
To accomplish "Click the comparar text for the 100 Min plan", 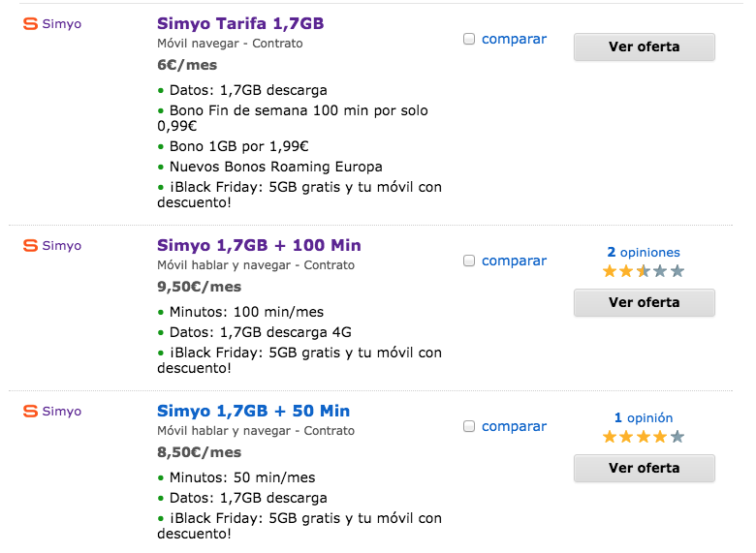I will (x=514, y=261).
